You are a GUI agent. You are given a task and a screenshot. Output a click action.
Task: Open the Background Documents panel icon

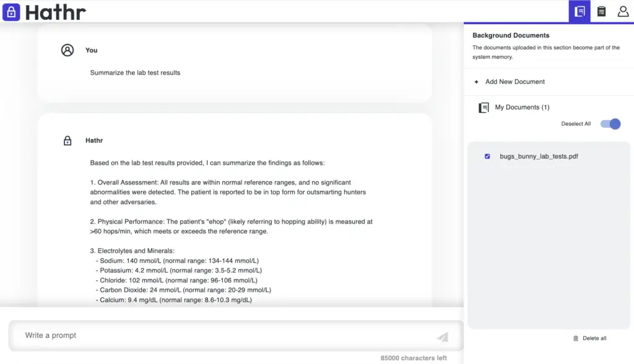pos(580,11)
